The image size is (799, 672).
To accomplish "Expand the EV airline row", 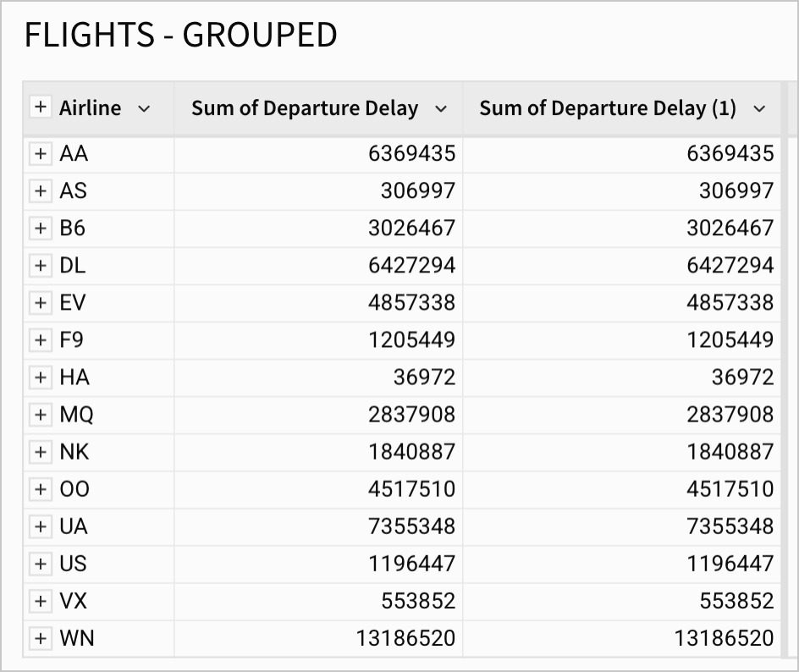I will point(40,302).
